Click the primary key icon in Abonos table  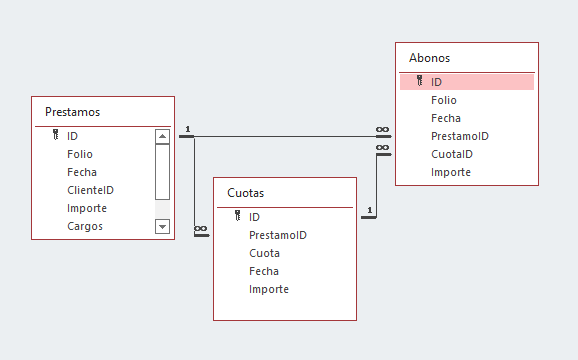(x=419, y=81)
